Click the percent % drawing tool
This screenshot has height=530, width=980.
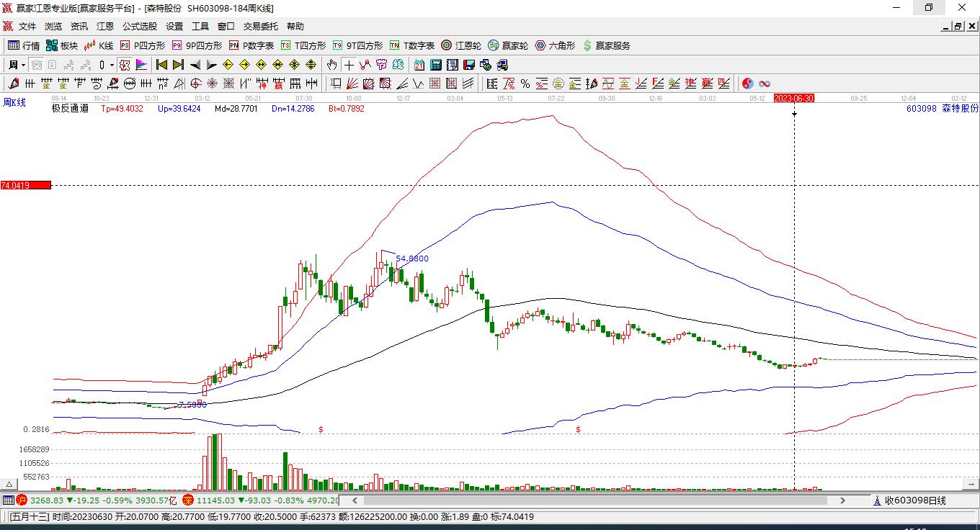click(525, 84)
